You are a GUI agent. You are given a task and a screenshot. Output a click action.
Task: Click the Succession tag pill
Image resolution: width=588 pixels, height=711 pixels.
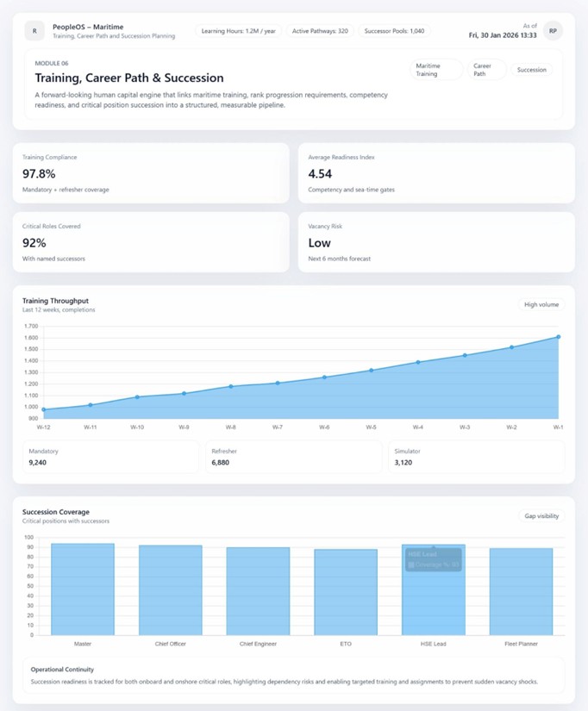(532, 70)
